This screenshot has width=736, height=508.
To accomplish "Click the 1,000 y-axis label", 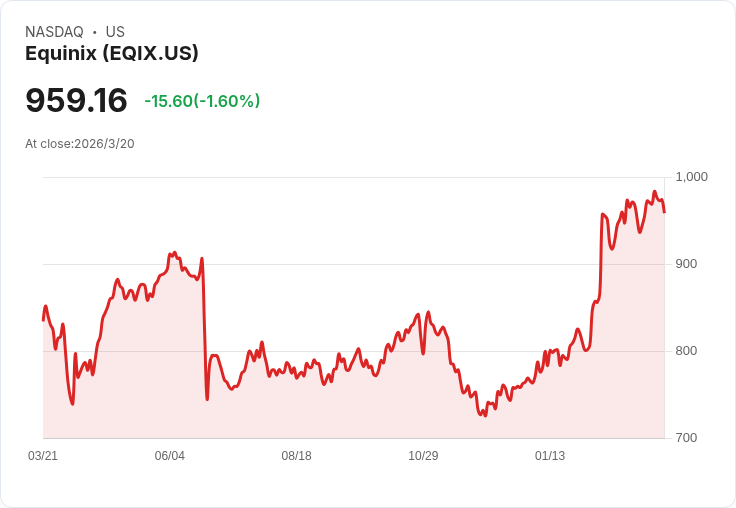I will tap(691, 177).
